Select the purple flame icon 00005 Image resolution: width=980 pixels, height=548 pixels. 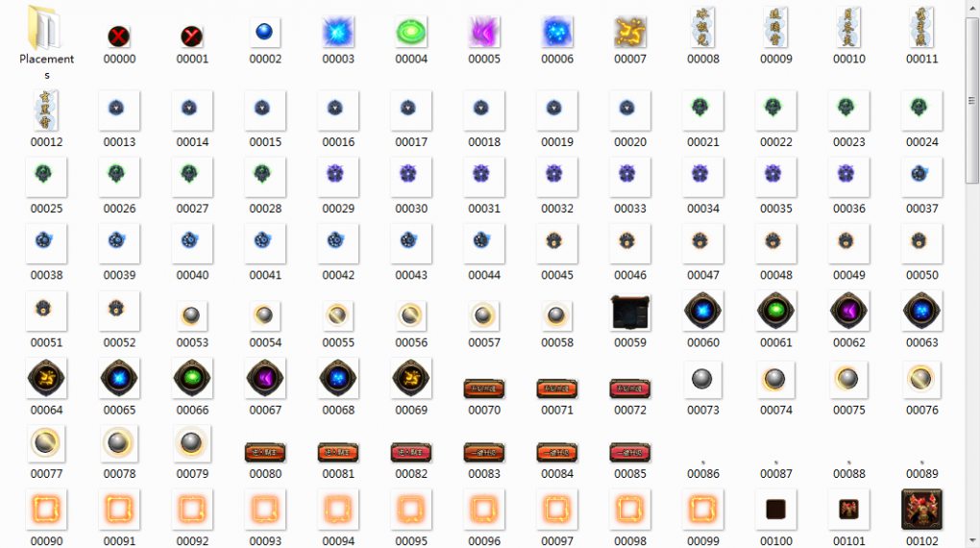click(484, 33)
